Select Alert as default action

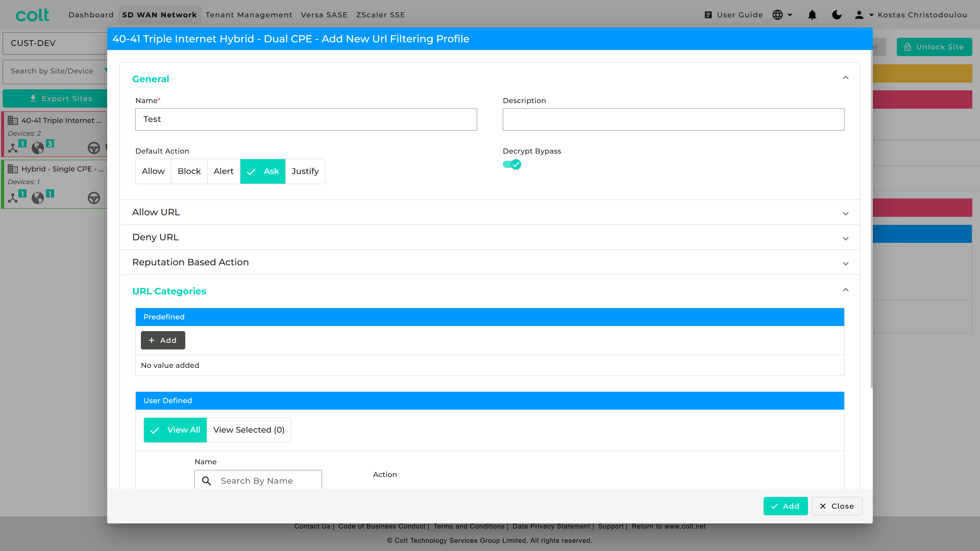coord(224,171)
